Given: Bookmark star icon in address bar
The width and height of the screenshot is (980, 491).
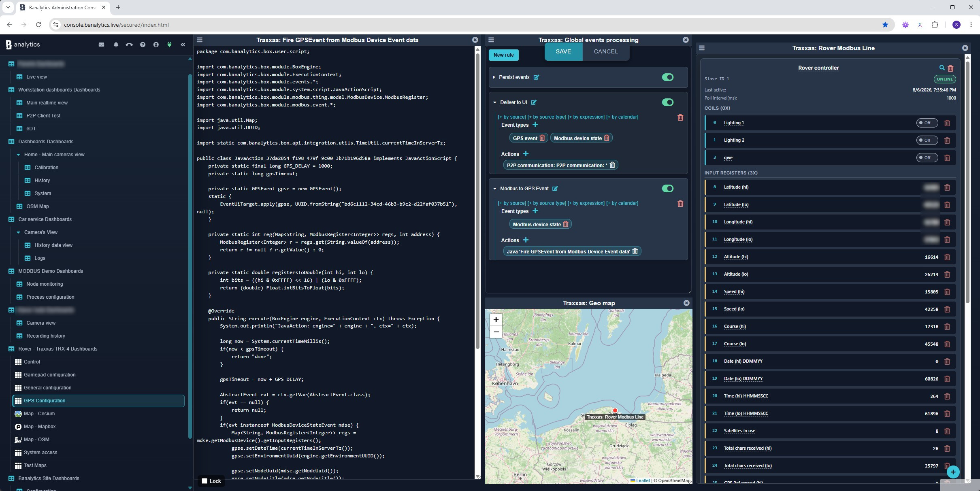Looking at the screenshot, I should 885,25.
